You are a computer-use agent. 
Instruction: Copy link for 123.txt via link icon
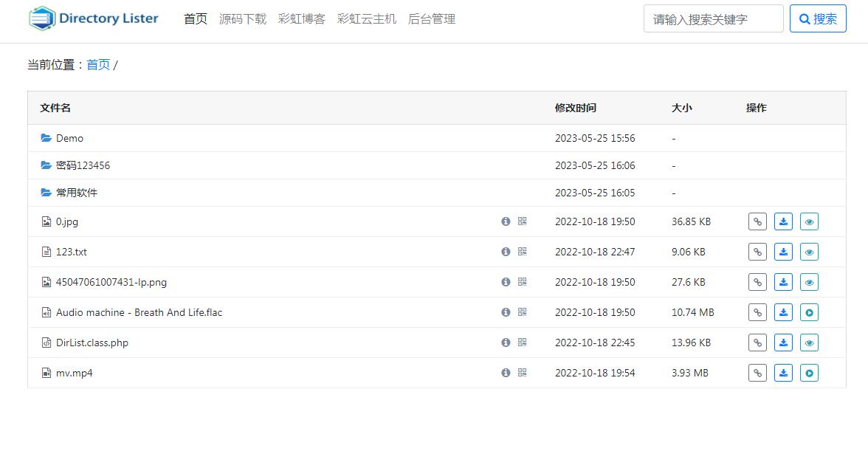757,251
